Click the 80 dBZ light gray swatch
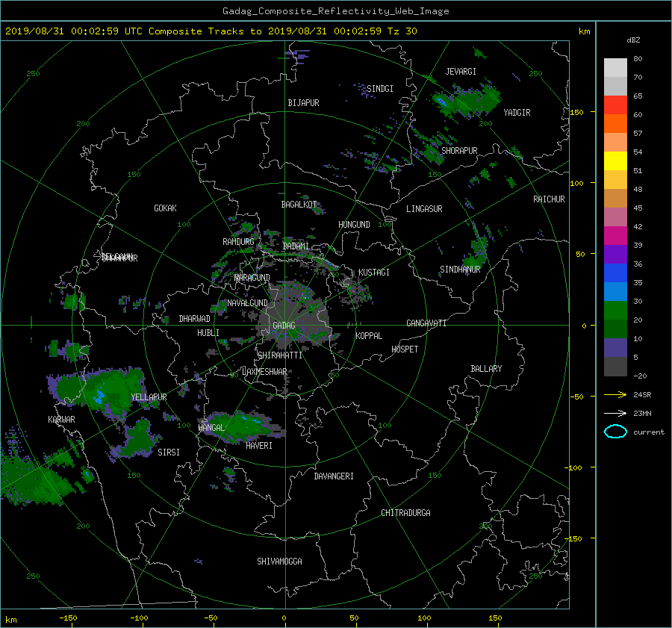672x628 pixels. point(615,68)
